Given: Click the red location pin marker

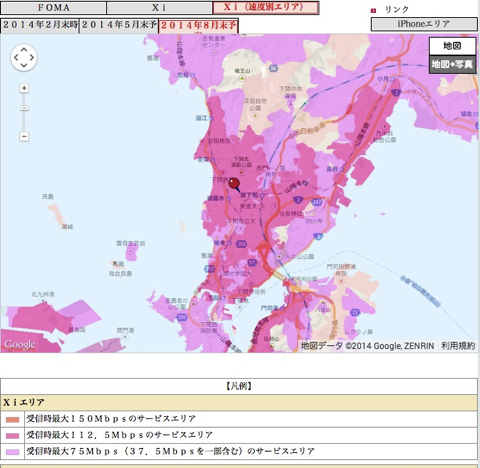Looking at the screenshot, I should point(234,184).
